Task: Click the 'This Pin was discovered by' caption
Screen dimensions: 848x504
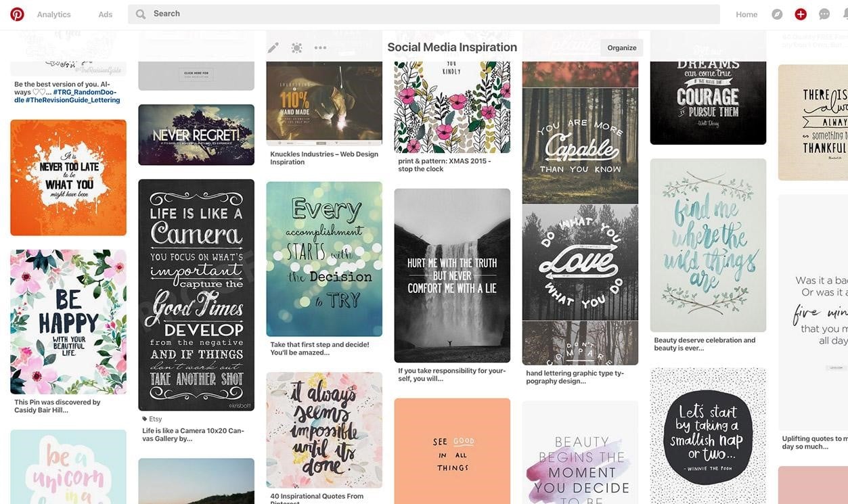Action: click(58, 406)
